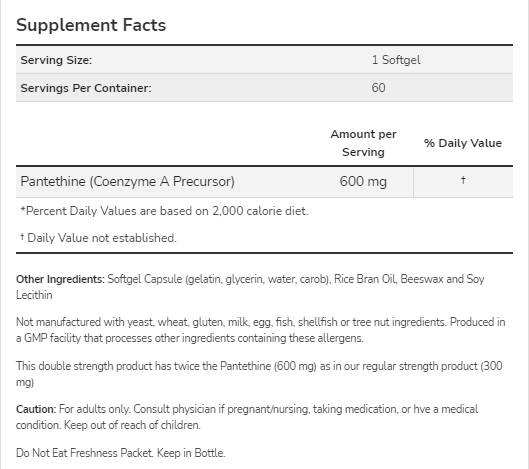Click the dagger symbol in Daily Value cell

pos(463,180)
